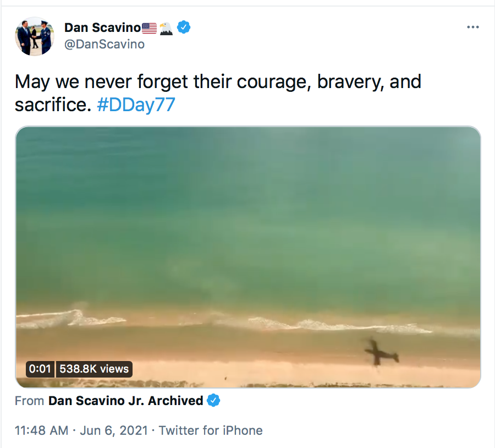Open the tweet's three-dot more menu

point(472,27)
